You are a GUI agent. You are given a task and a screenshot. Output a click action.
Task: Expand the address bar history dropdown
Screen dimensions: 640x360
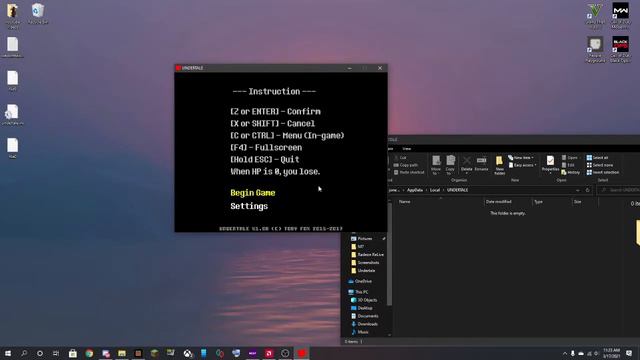coord(578,190)
